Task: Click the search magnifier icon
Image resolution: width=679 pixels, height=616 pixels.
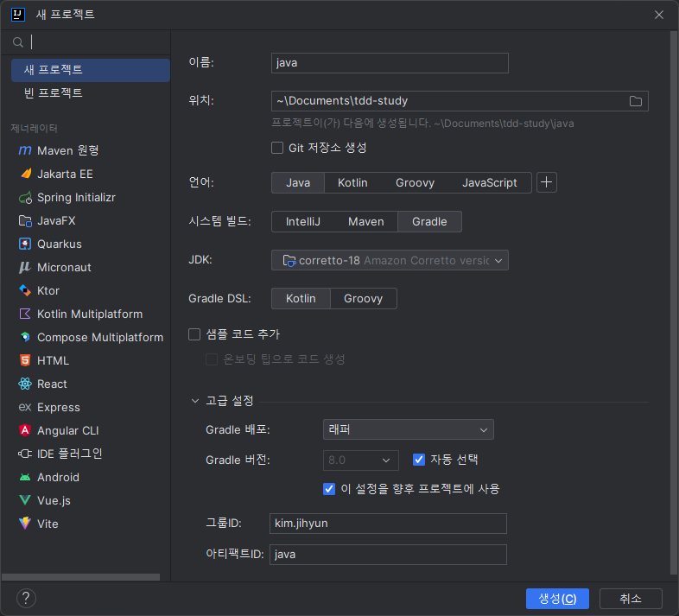Action: (18, 42)
